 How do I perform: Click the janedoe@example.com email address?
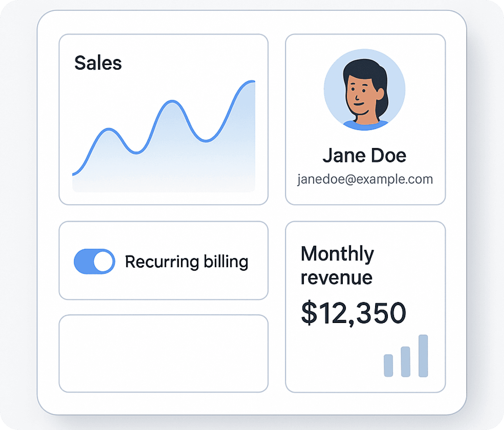click(365, 179)
